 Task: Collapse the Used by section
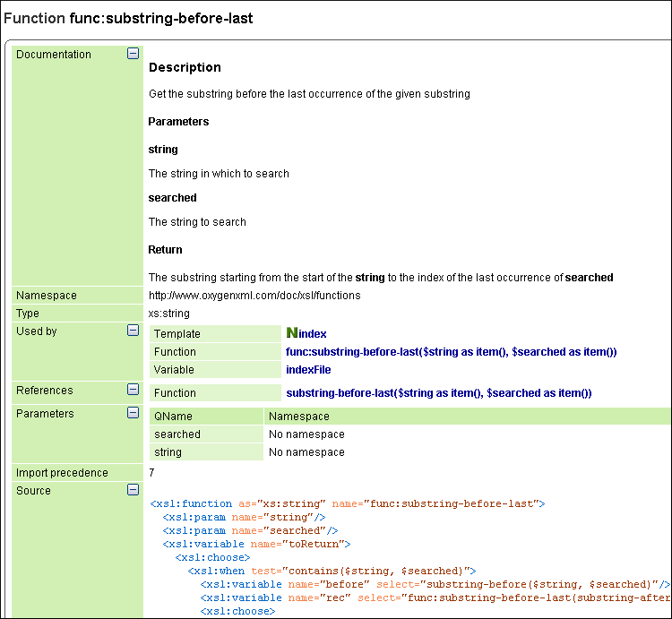[134, 331]
